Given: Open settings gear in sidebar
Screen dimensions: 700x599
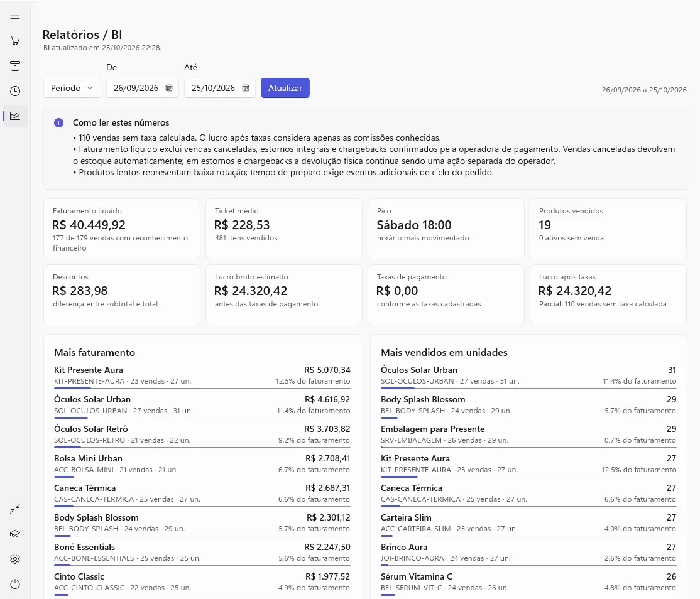Looking at the screenshot, I should 15,559.
